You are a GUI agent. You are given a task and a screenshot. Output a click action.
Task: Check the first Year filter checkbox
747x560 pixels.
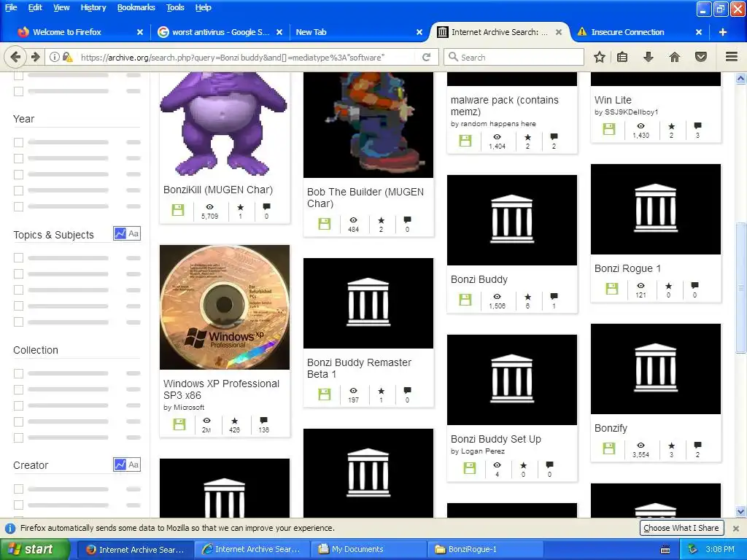click(x=18, y=142)
